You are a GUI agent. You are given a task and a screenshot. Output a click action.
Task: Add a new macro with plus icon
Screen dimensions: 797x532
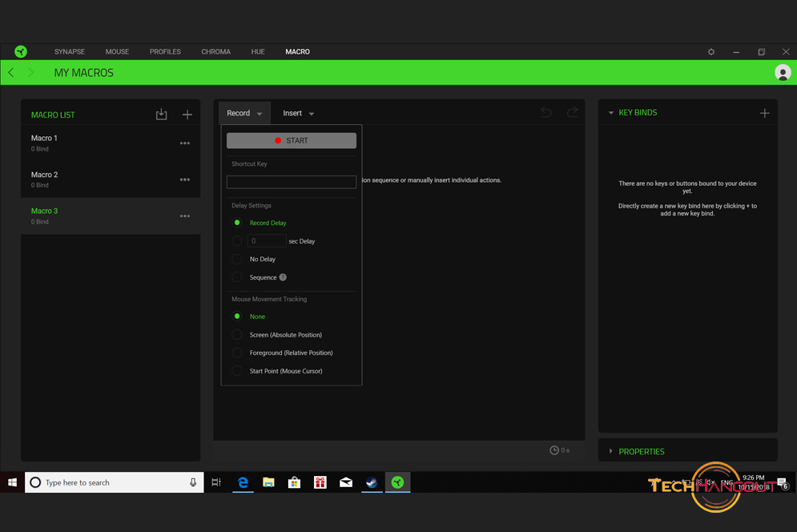(x=187, y=115)
